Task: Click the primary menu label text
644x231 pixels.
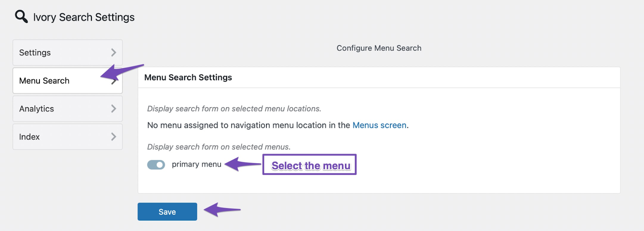Action: (196, 164)
